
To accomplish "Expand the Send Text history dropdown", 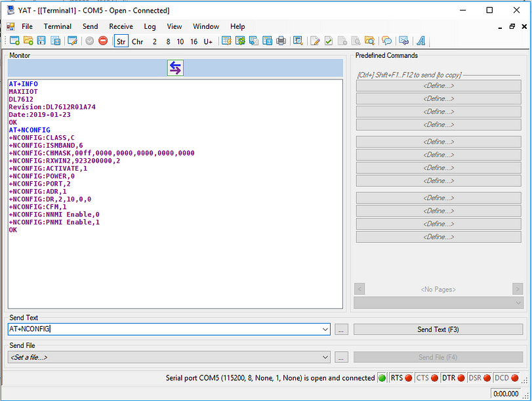I will click(325, 329).
